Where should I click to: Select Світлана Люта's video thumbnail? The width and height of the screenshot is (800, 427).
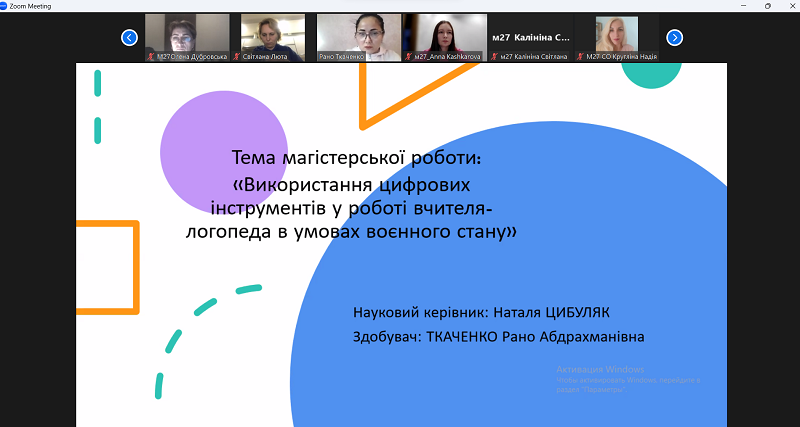[x=272, y=33]
